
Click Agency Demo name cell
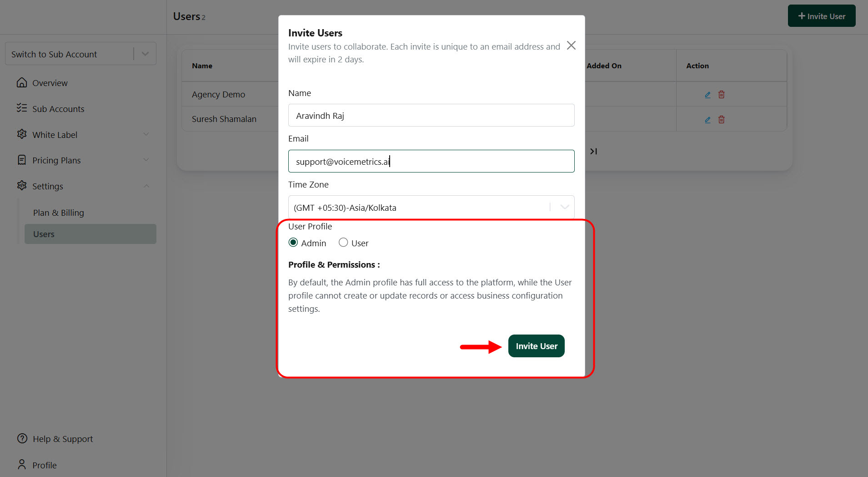[218, 94]
